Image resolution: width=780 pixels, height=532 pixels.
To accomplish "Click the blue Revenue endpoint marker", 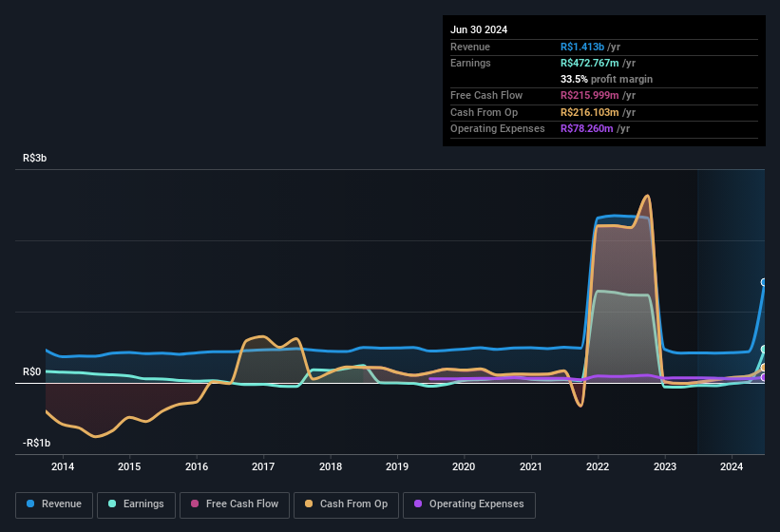I will click(764, 282).
